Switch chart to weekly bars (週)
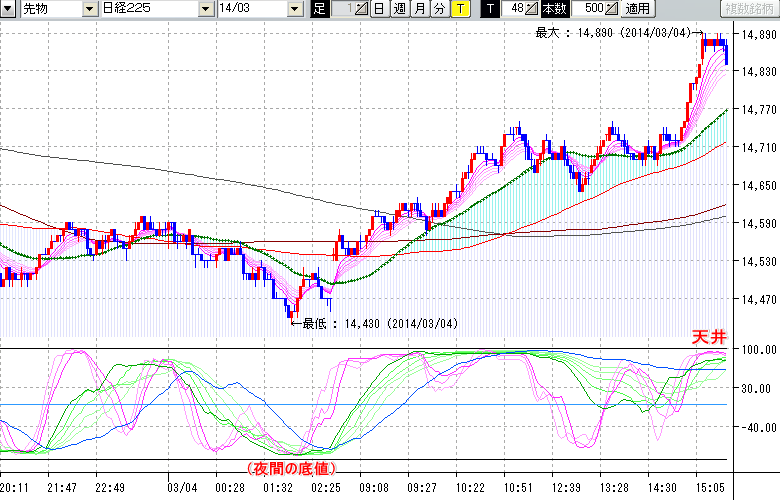 (399, 9)
